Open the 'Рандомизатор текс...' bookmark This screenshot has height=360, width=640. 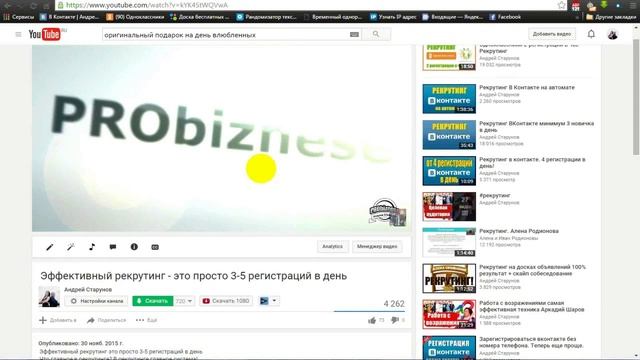[x=267, y=17]
